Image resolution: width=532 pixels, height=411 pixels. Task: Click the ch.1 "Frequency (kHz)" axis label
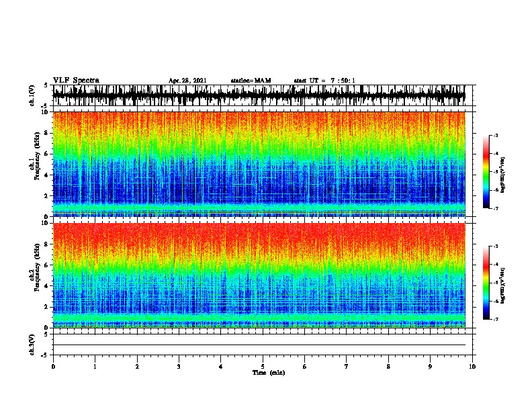(x=37, y=156)
